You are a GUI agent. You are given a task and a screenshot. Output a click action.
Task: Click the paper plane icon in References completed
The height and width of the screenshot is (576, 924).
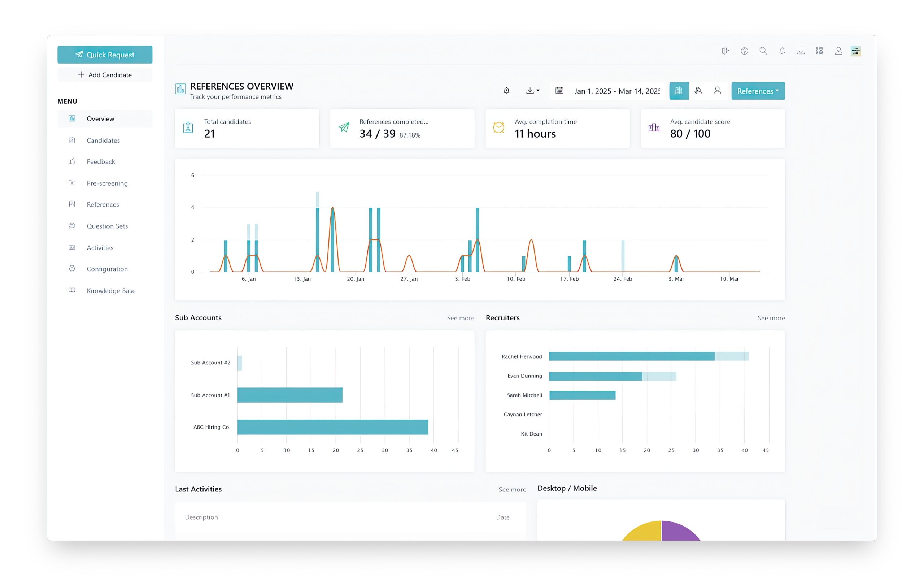coord(344,127)
